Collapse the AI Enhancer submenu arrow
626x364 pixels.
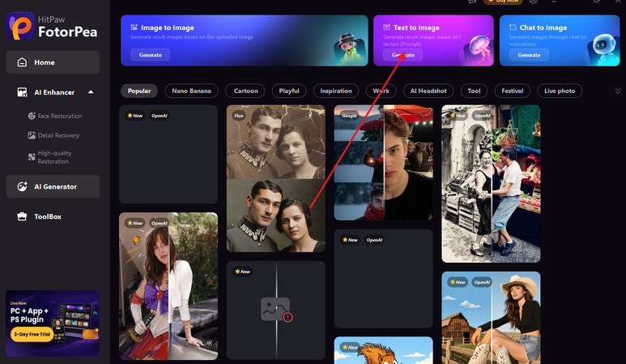[x=91, y=92]
